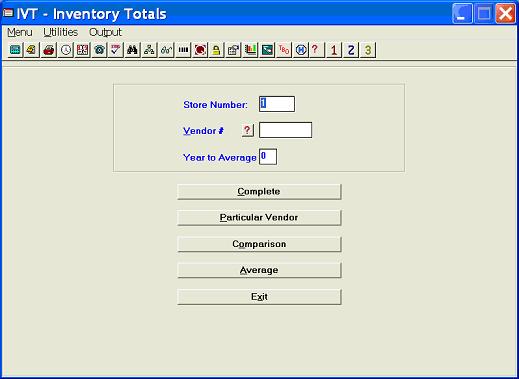The height and width of the screenshot is (379, 519).
Task: Click the blue number 2 toolbar icon
Action: [x=351, y=50]
